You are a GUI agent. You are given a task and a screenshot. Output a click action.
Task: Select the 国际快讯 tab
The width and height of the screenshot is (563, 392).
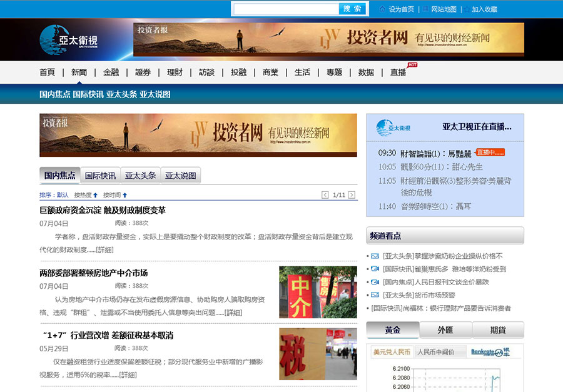pyautogui.click(x=101, y=175)
